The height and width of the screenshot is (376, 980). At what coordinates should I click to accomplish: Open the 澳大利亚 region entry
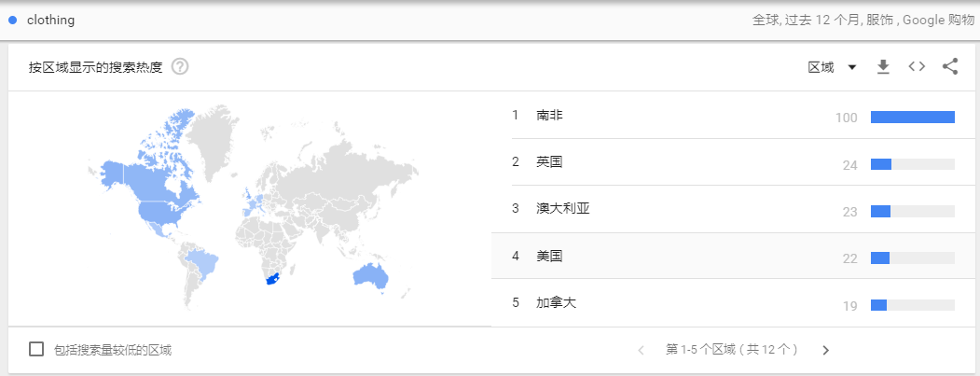pos(734,210)
